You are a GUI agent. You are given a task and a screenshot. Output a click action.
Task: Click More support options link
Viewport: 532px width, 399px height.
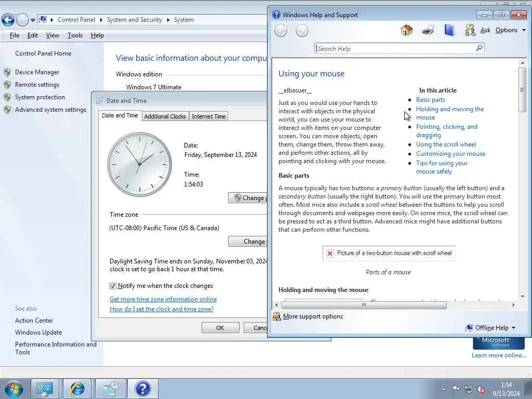coord(313,316)
